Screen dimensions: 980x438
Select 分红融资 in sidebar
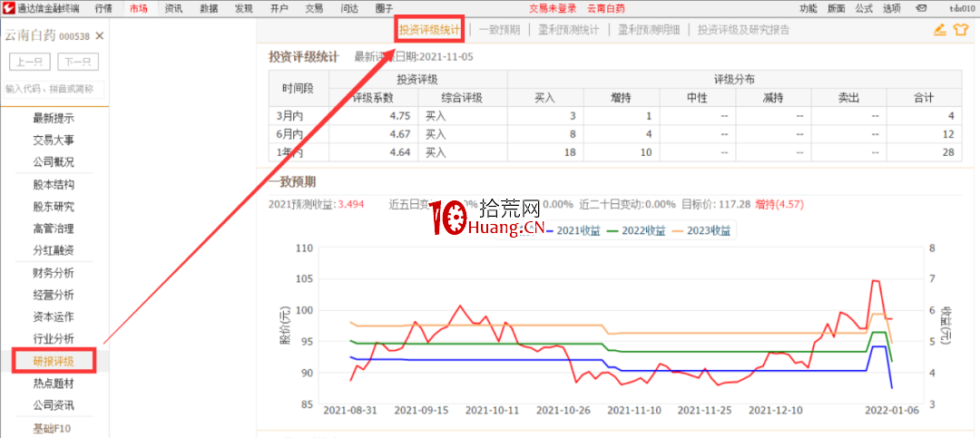click(54, 250)
